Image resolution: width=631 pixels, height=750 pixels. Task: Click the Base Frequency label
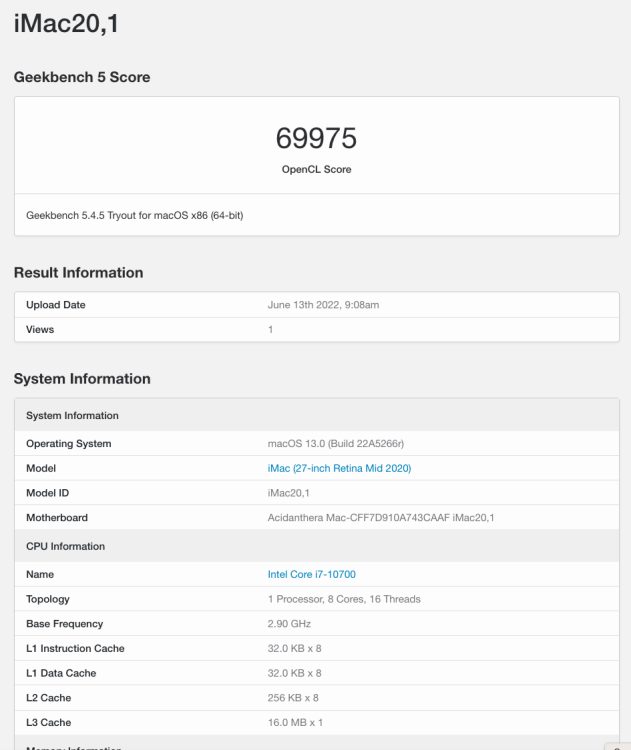point(65,624)
